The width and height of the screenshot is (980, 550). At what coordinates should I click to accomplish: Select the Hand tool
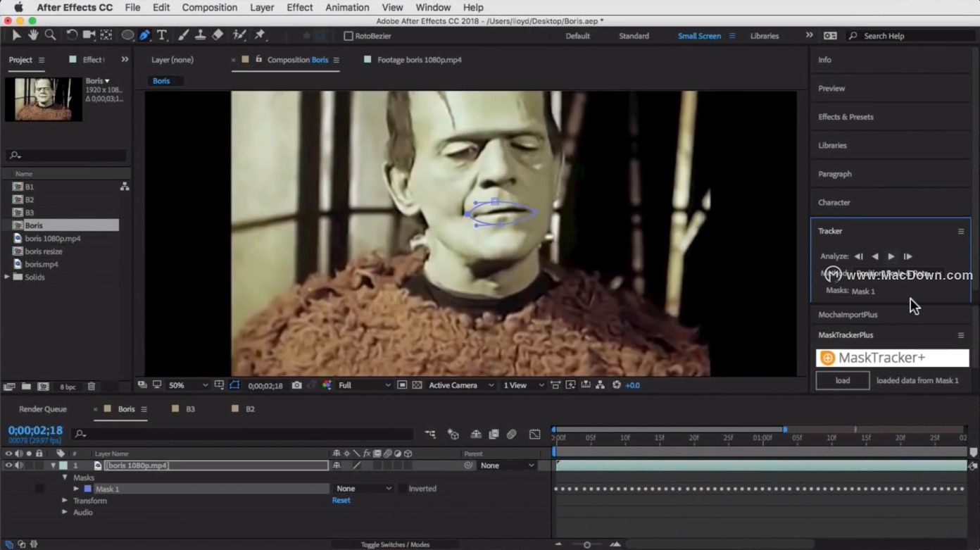(33, 35)
